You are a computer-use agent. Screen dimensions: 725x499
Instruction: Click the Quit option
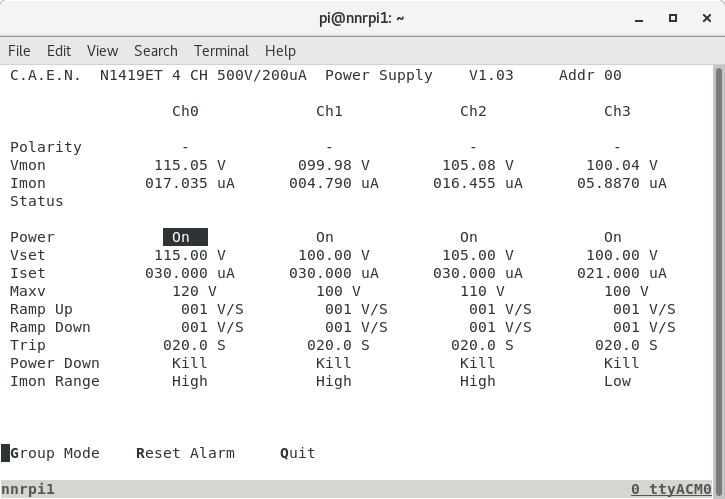298,453
